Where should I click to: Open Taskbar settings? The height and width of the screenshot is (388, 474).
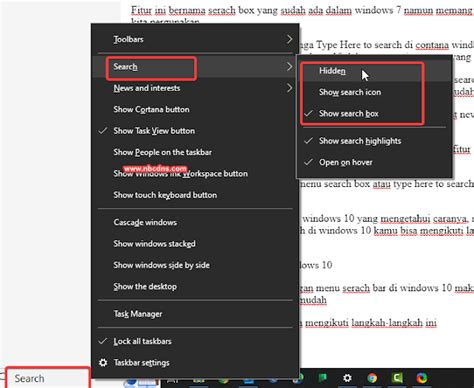[x=195, y=363]
